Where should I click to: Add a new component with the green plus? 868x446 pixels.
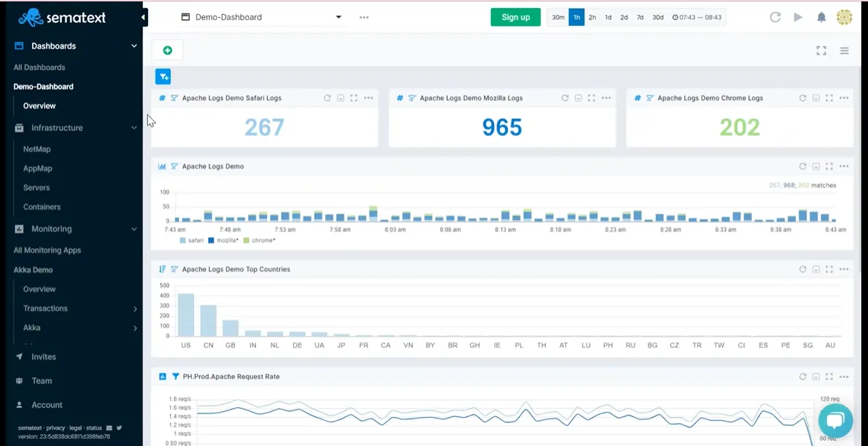167,51
